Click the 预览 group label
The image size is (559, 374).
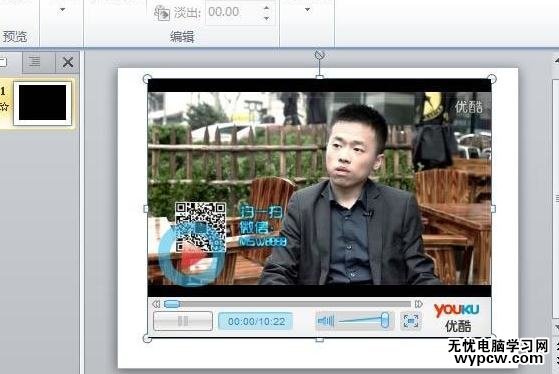click(x=15, y=36)
